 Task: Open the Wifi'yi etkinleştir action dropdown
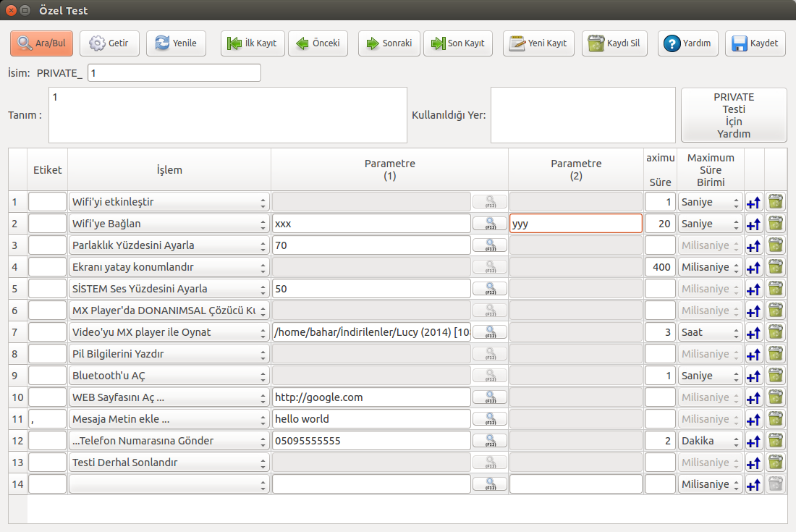coord(169,202)
